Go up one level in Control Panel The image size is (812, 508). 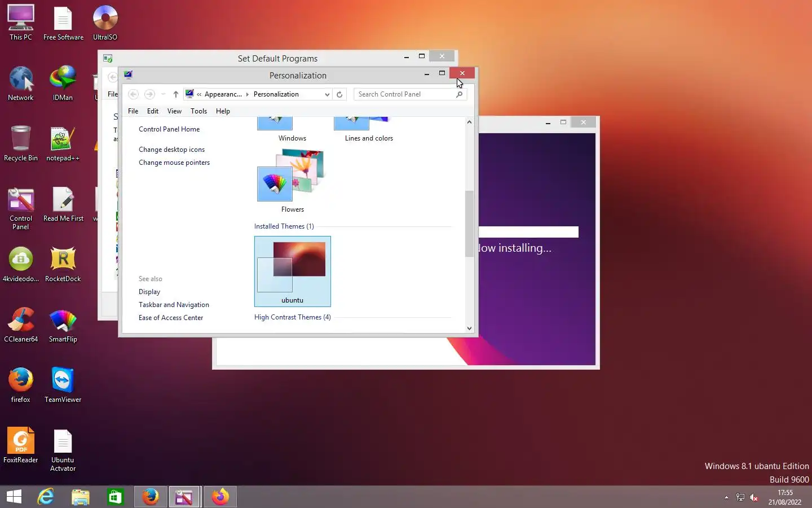click(176, 94)
